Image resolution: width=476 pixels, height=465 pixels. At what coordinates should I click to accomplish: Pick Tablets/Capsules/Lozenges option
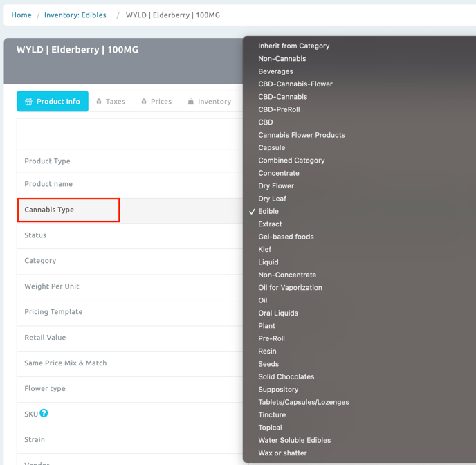304,402
